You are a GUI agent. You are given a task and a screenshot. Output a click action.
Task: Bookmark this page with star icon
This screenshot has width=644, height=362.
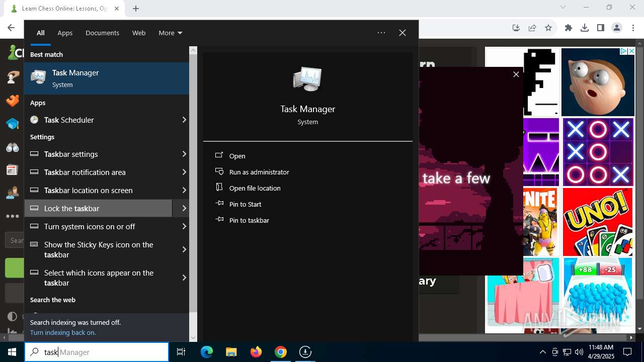click(548, 28)
